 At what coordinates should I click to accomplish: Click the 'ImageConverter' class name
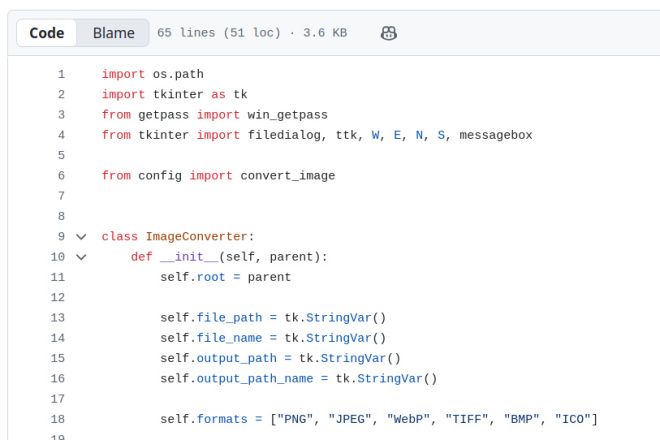[196, 237]
